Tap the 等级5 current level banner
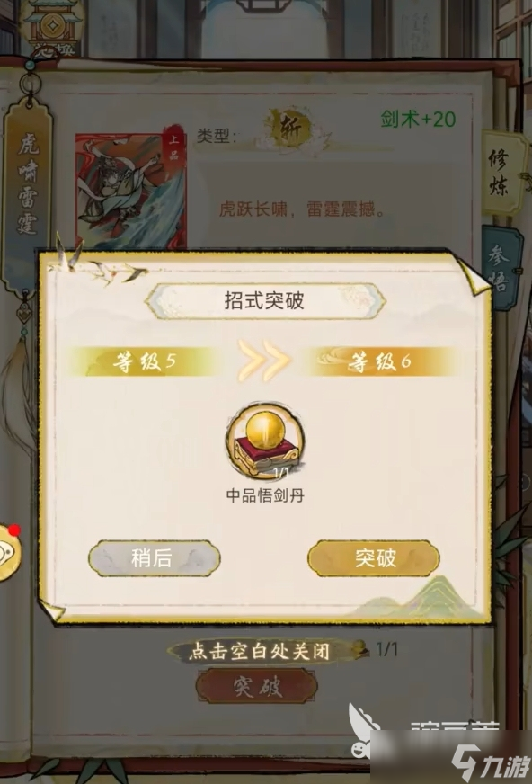Viewport: 532px width, 784px height. point(145,361)
